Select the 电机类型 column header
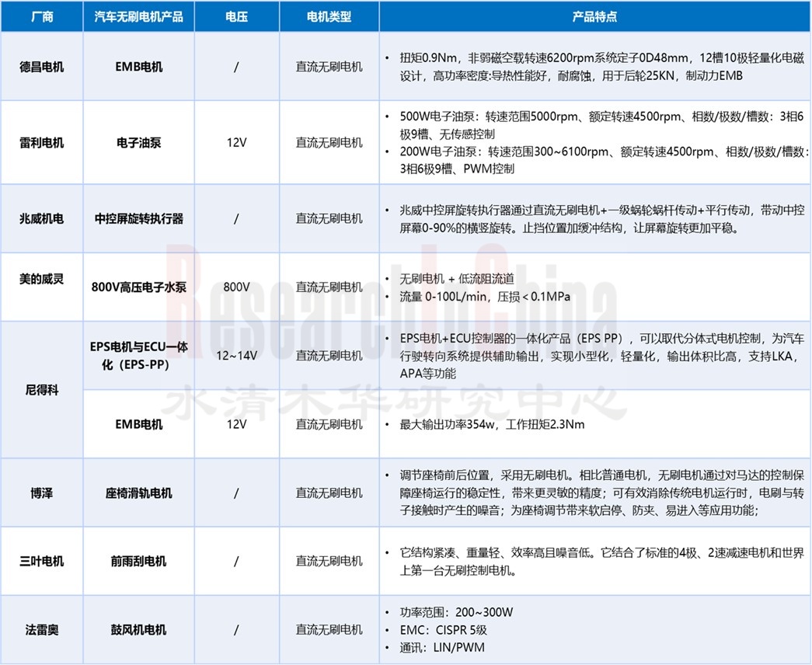The width and height of the screenshot is (812, 665). click(329, 16)
